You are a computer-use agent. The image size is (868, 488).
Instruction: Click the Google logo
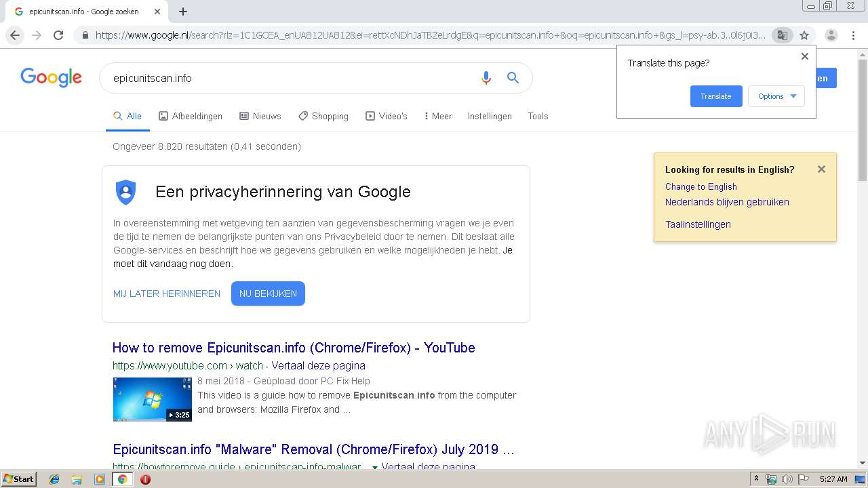point(52,78)
